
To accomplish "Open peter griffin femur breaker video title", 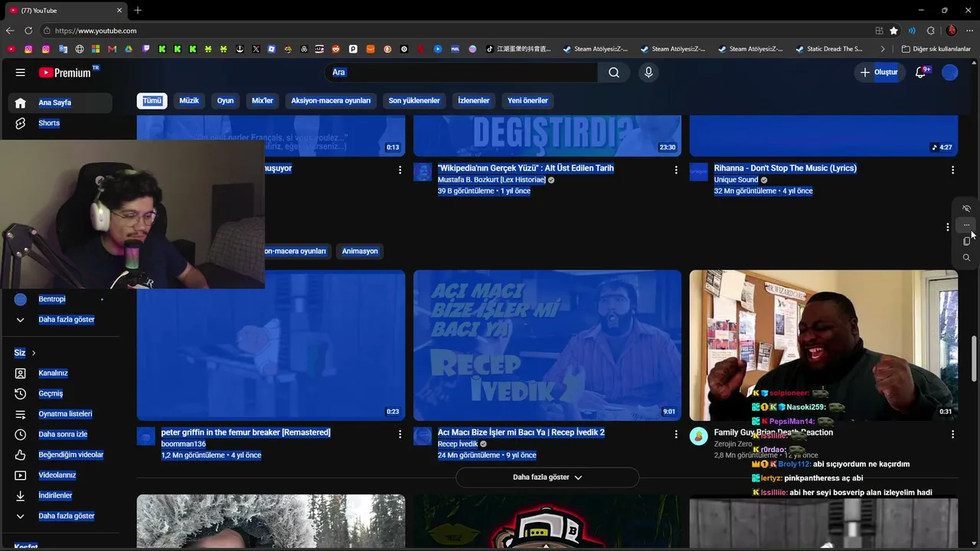I will coord(246,432).
